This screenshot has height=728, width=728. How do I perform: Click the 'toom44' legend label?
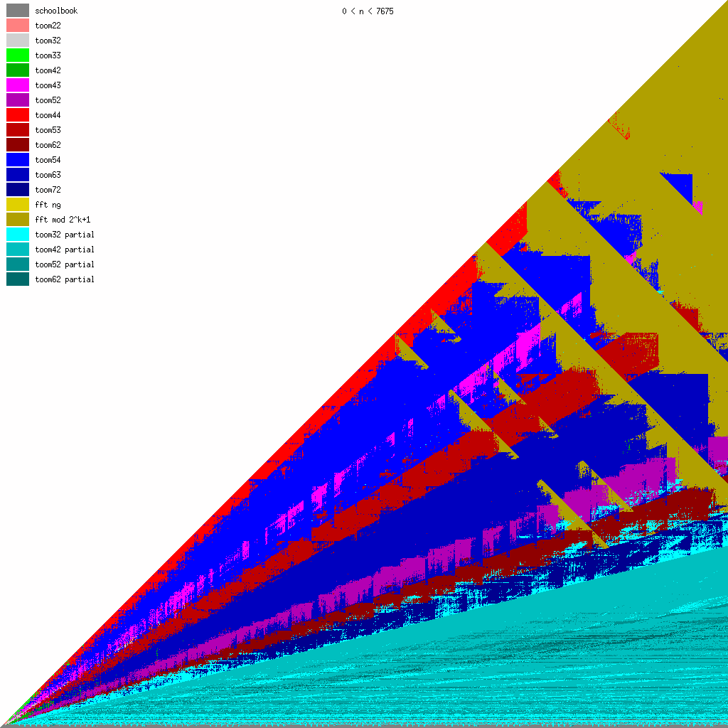click(48, 115)
